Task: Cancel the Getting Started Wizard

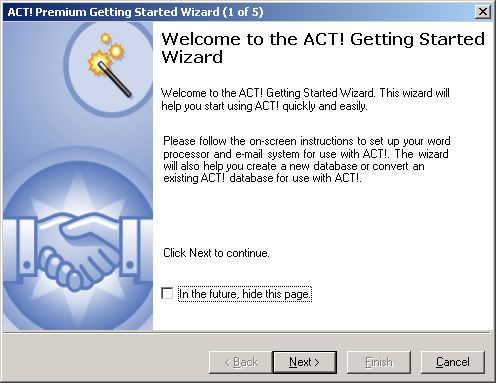Action: tap(453, 362)
